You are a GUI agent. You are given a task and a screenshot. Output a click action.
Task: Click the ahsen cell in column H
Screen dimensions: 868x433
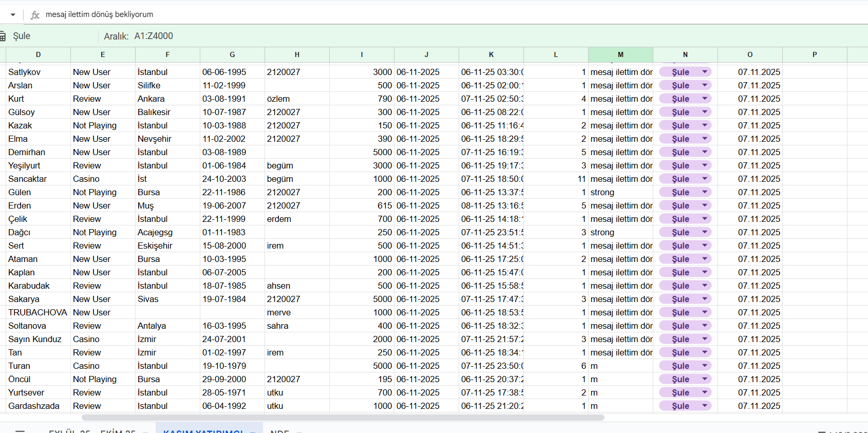pyautogui.click(x=297, y=286)
